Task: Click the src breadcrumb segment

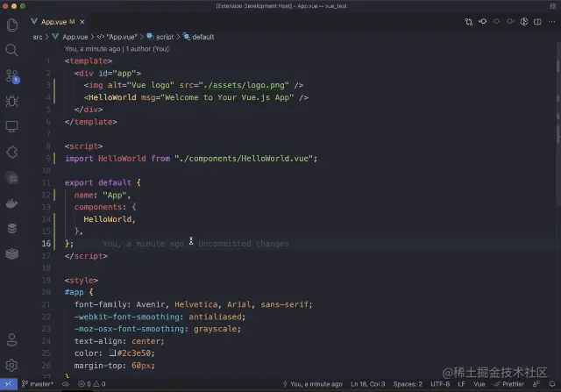Action: [x=38, y=37]
